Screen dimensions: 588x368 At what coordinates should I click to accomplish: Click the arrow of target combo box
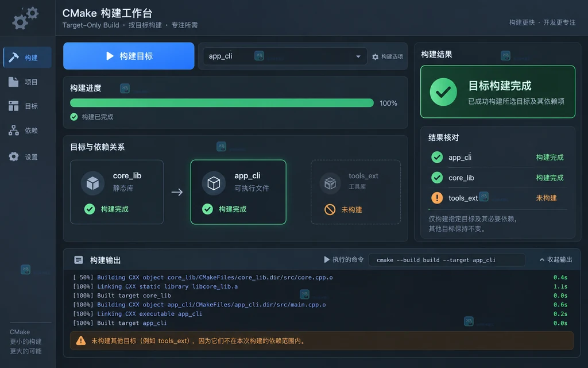pyautogui.click(x=358, y=57)
